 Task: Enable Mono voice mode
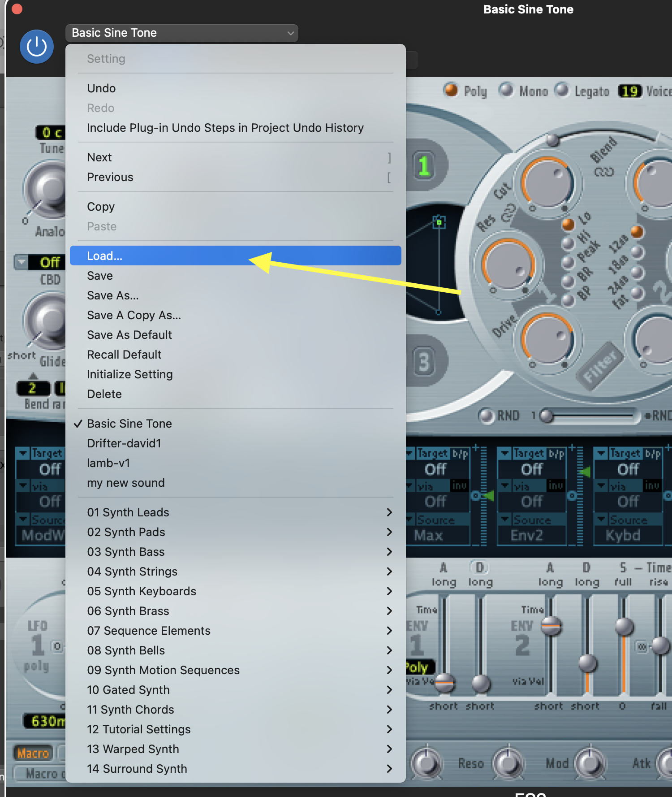(506, 90)
